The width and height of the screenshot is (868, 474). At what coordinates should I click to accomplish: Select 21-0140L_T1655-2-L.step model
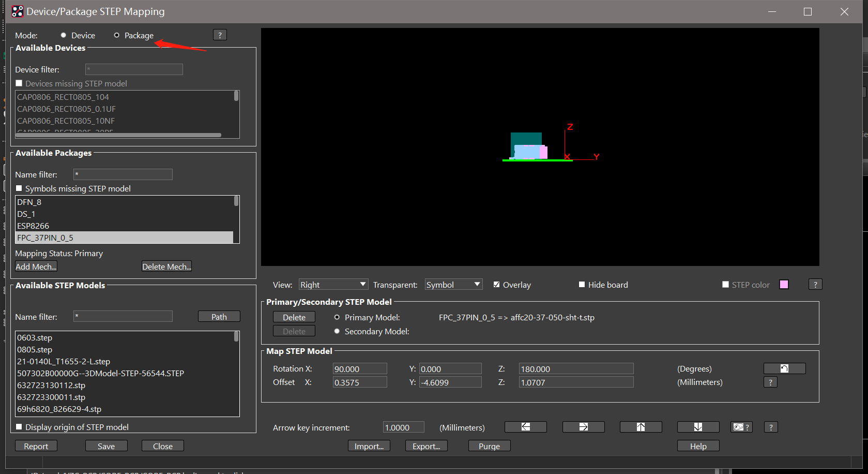click(x=125, y=361)
